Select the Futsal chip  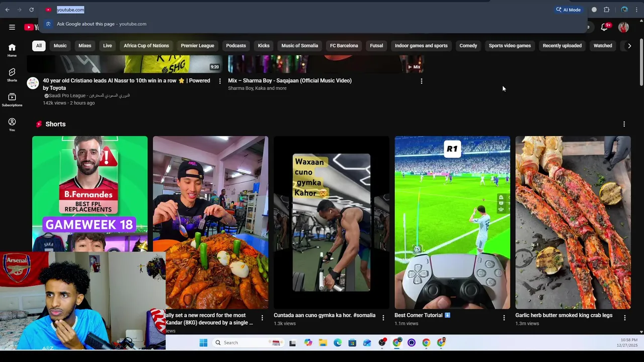(376, 46)
